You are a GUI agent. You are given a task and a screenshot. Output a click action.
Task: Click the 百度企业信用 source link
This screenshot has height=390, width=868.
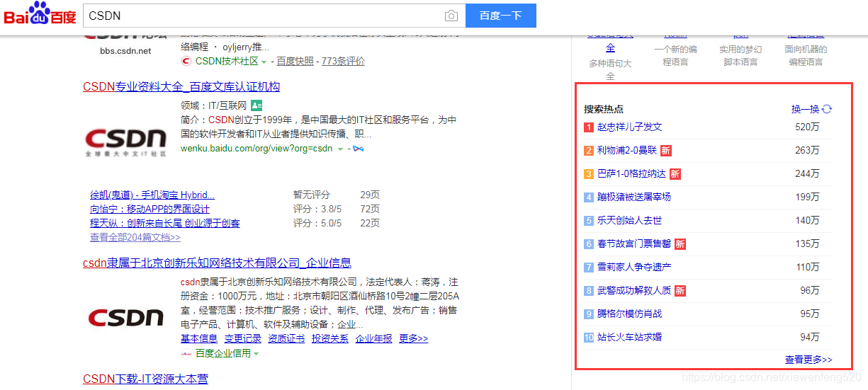coord(223,352)
